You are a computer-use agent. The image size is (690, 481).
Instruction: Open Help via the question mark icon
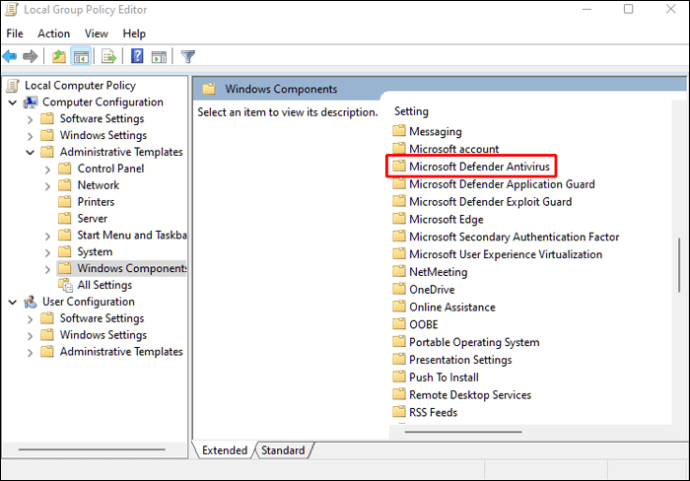click(x=137, y=56)
